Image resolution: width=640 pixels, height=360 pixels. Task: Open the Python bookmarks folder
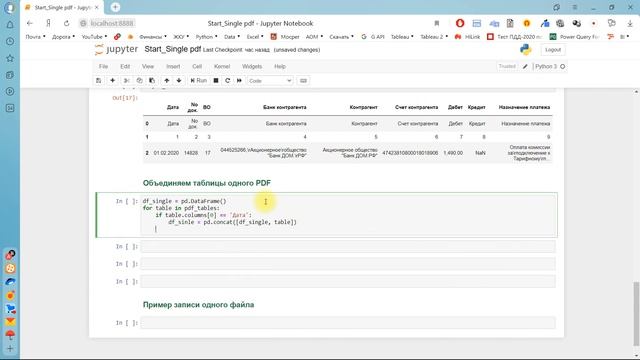click(206, 37)
